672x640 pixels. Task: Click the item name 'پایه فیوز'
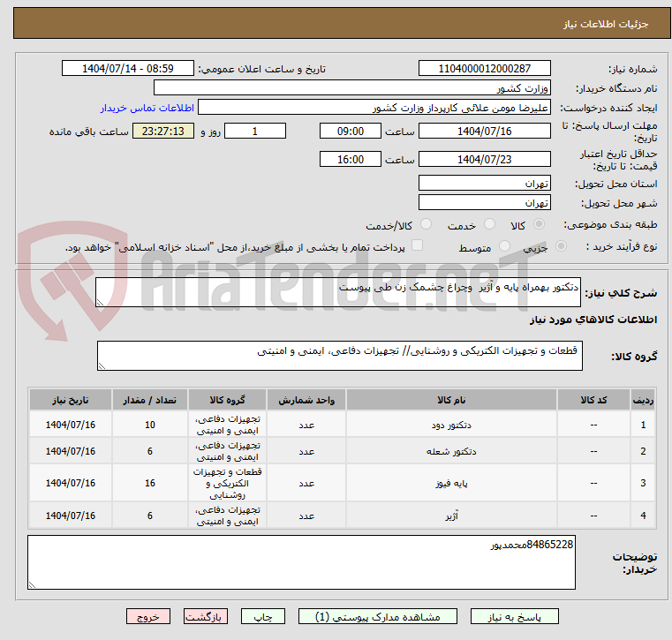coord(451,483)
